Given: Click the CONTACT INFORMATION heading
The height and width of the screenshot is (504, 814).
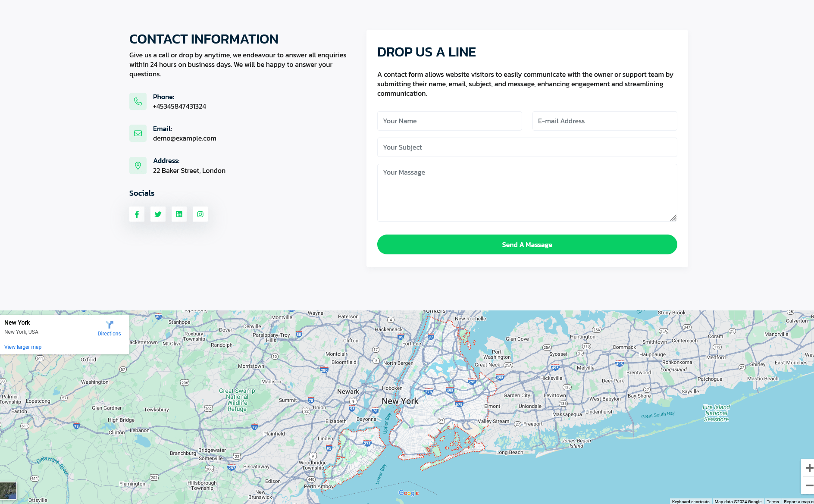Looking at the screenshot, I should click(x=204, y=39).
